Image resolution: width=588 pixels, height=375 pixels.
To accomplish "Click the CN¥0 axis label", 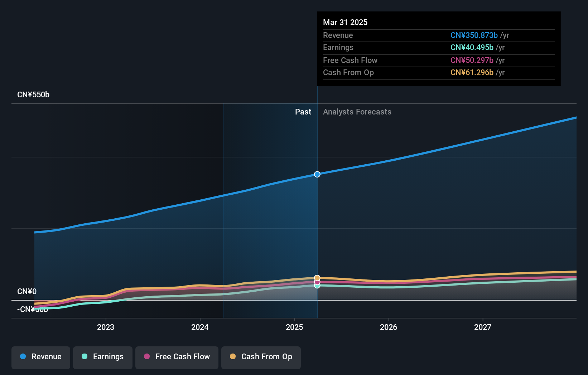I will pyautogui.click(x=27, y=292).
